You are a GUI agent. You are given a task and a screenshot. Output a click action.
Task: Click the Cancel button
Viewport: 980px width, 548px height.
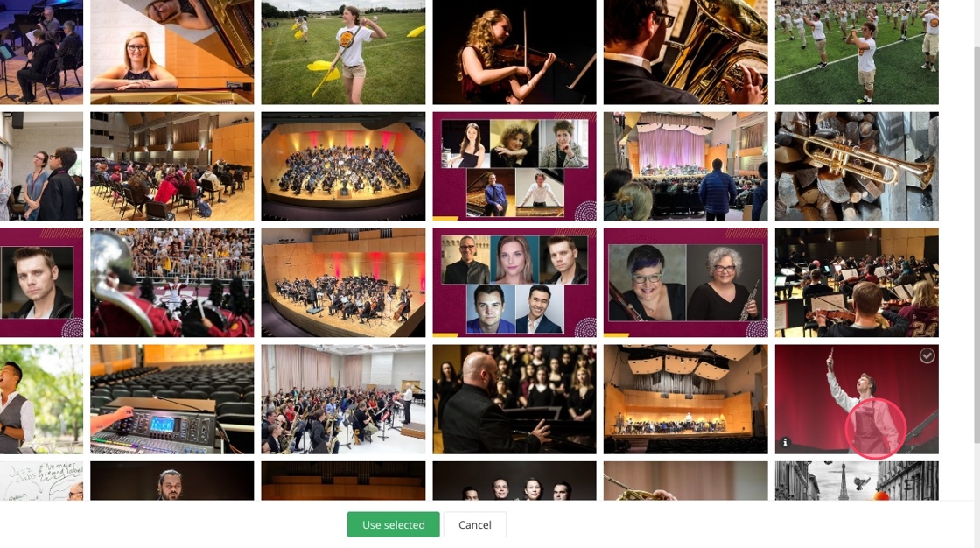coord(475,524)
